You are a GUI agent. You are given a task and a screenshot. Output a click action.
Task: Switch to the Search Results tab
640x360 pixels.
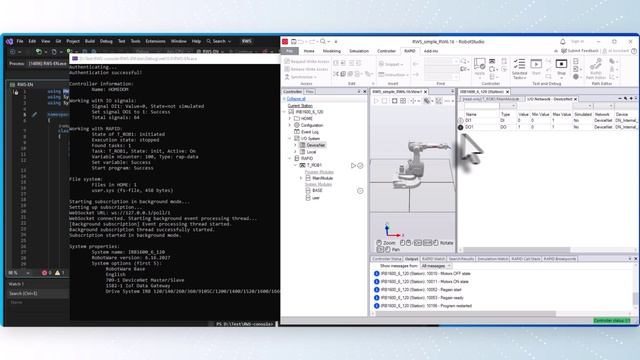pyautogui.click(x=461, y=259)
